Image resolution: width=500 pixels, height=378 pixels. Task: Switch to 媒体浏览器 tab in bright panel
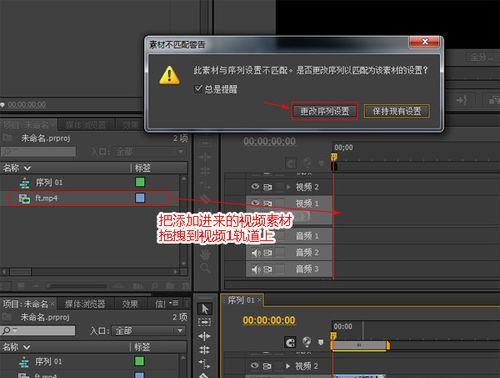coord(85,304)
